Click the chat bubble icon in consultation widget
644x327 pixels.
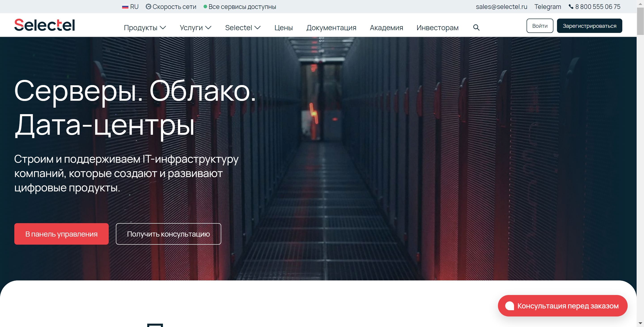click(510, 306)
